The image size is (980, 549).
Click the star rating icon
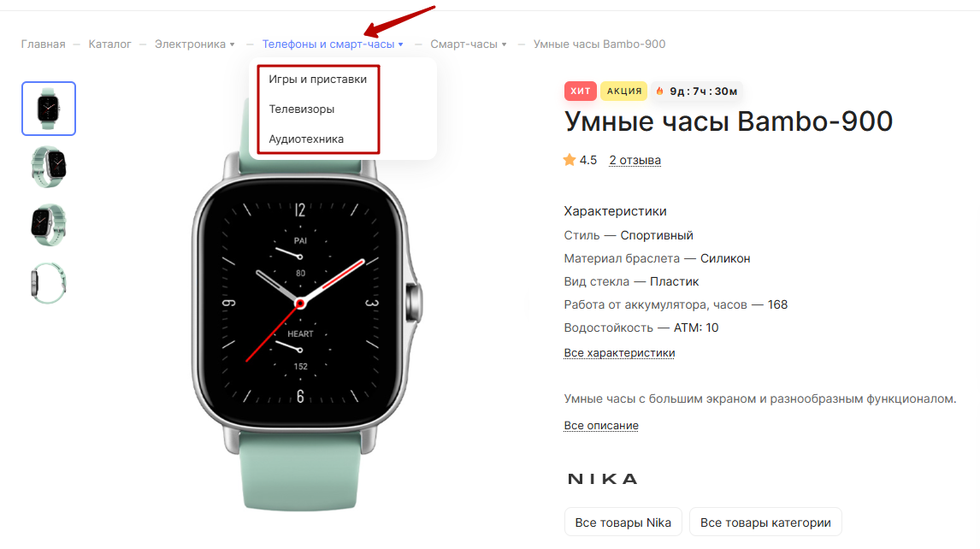click(570, 160)
